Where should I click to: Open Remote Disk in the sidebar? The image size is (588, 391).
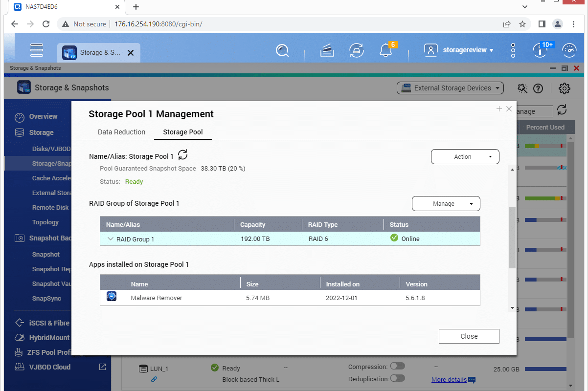click(50, 207)
